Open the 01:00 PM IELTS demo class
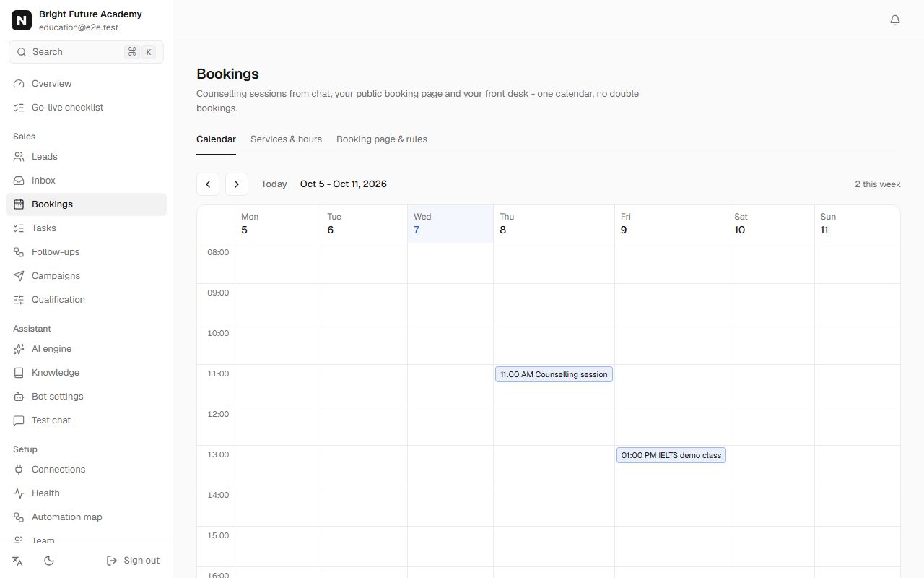 (x=671, y=455)
